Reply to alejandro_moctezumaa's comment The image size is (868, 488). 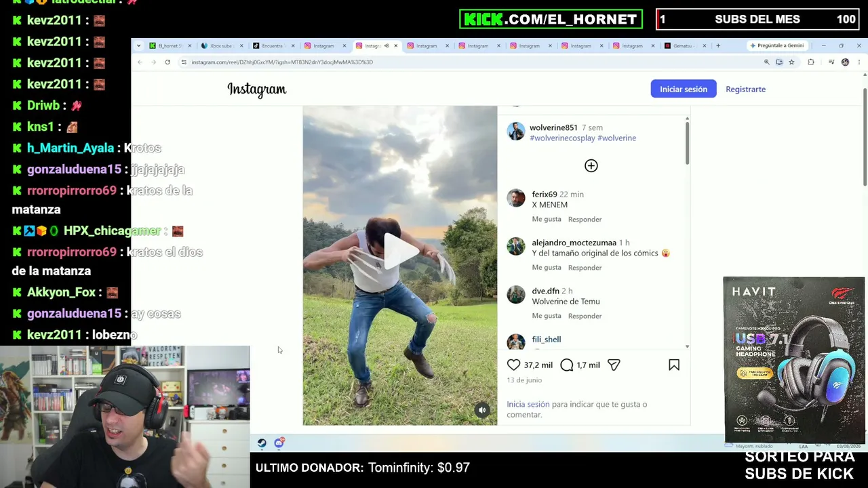coord(585,267)
